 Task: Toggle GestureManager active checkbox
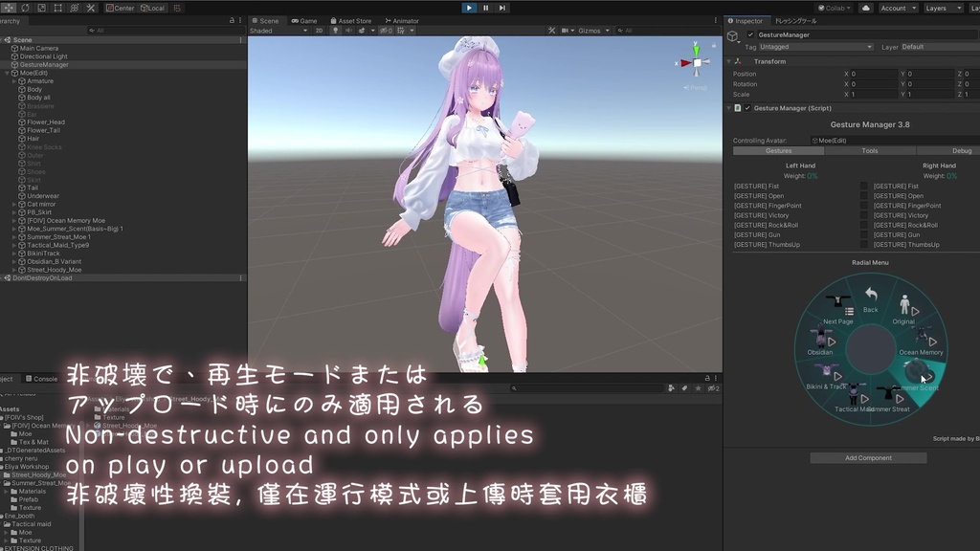click(750, 34)
